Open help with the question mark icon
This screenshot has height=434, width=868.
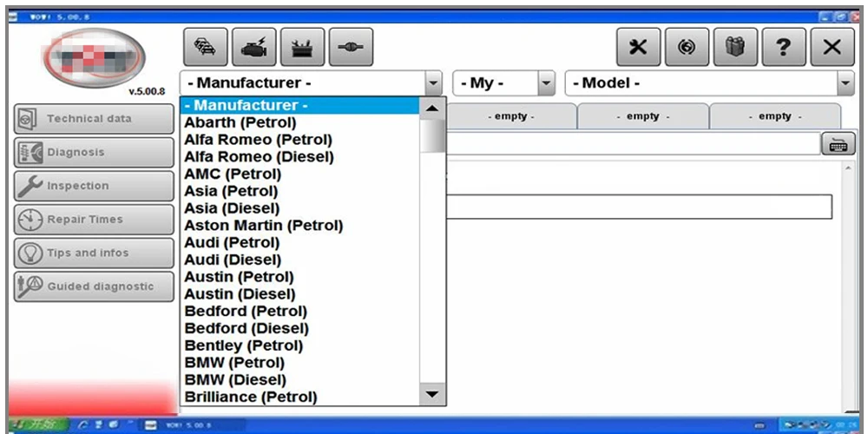(x=783, y=48)
